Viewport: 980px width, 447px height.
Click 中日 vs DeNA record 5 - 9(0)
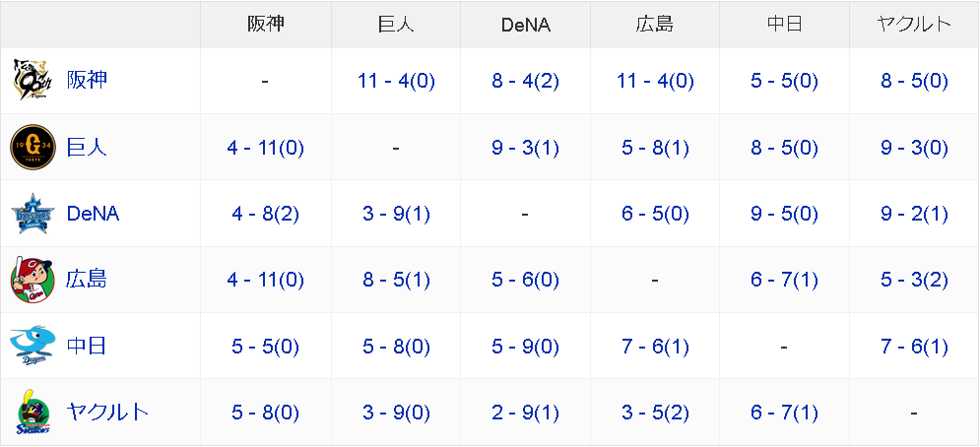point(525,347)
